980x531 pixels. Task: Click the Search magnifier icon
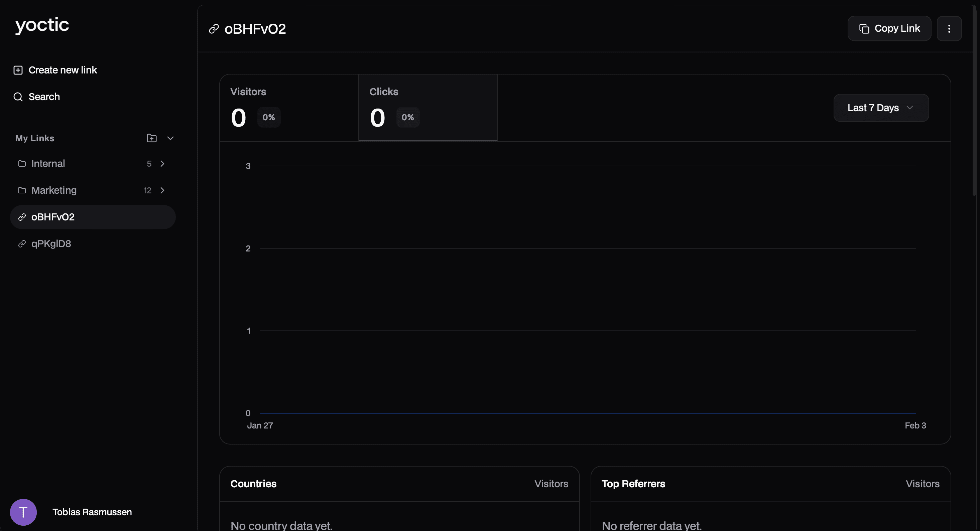[x=18, y=97]
